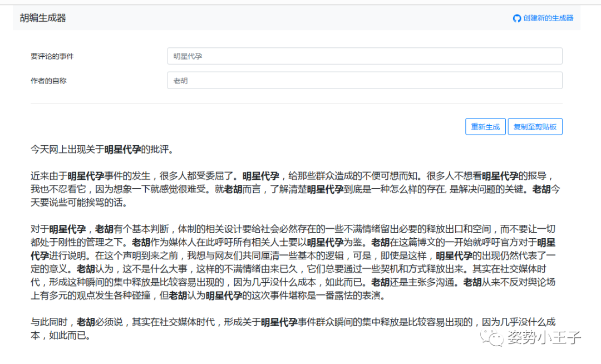This screenshot has height=364, width=601.
Task: Click the 重新生成 button
Action: click(485, 126)
